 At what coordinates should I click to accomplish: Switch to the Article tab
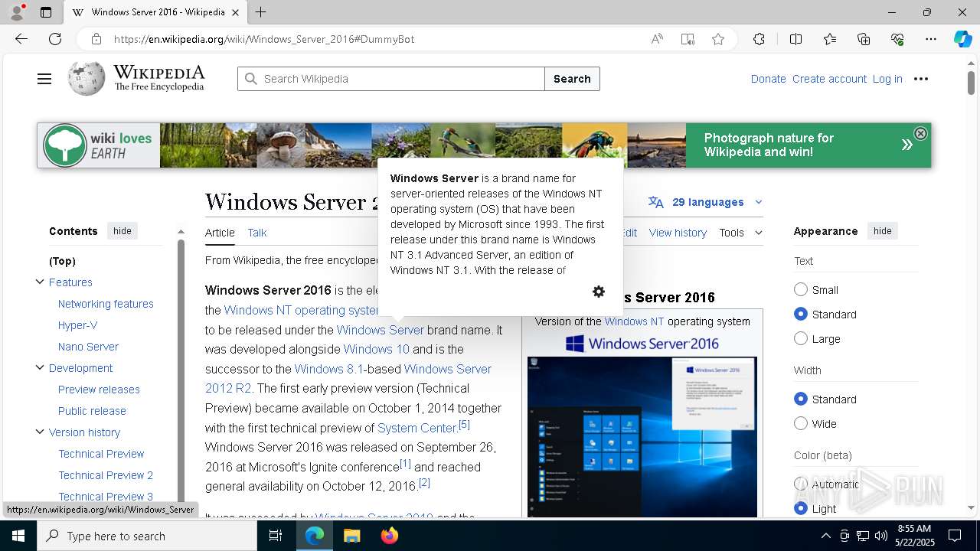220,233
